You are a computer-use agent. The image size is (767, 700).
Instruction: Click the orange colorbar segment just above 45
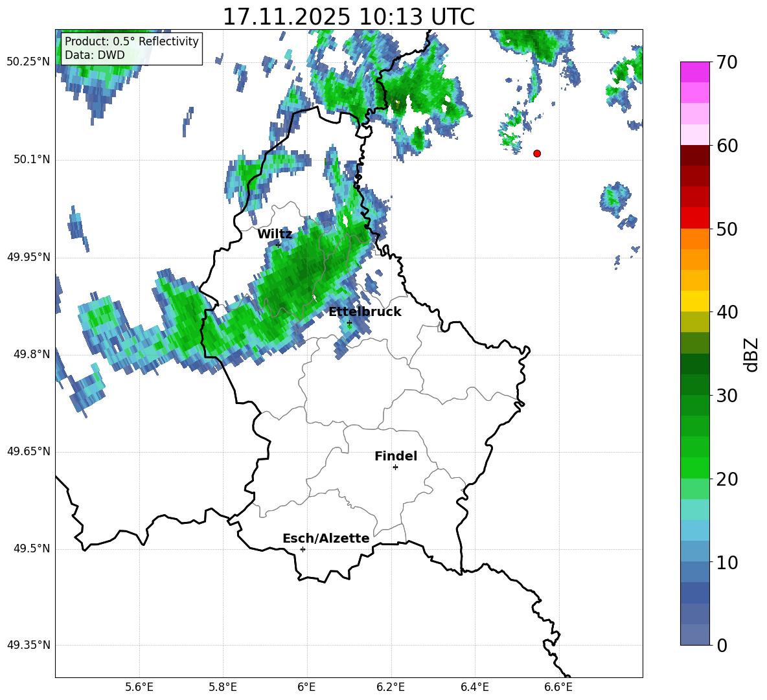[694, 260]
